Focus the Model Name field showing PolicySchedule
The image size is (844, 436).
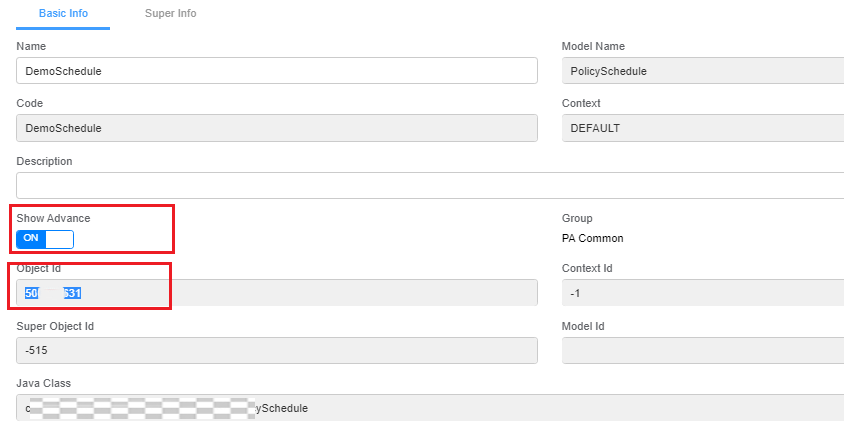click(702, 71)
